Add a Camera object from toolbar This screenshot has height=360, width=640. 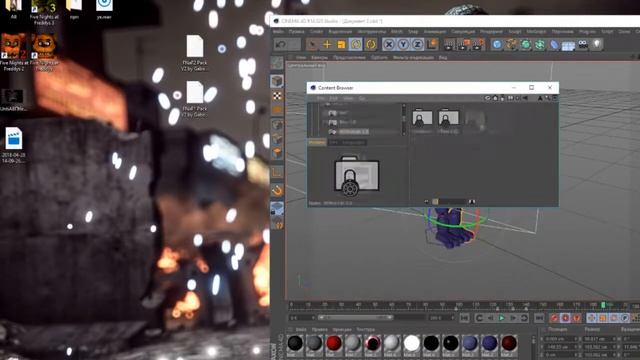(583, 44)
